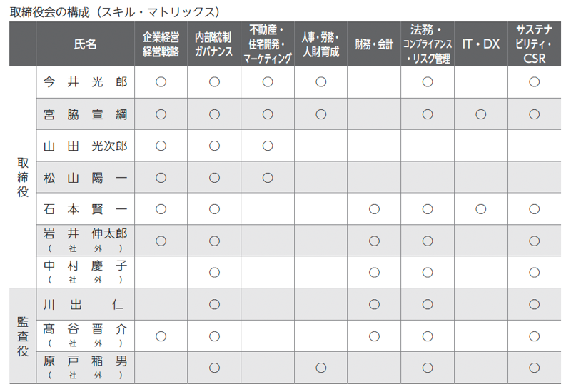
Task: Select the 内部統制ガバナンス column header
Action: 214,44
